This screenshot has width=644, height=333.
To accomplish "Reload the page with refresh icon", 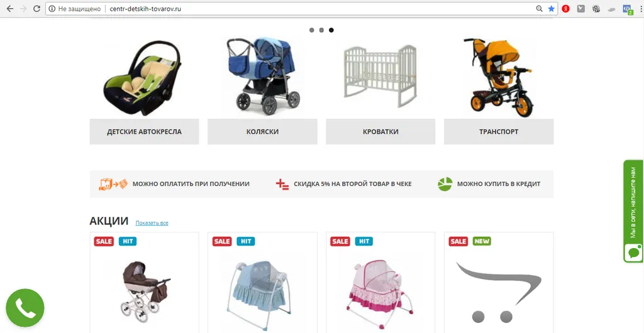I will coord(36,9).
